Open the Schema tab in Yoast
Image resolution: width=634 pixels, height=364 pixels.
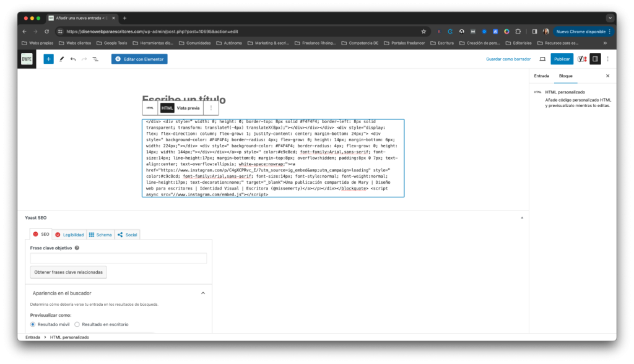click(x=101, y=234)
